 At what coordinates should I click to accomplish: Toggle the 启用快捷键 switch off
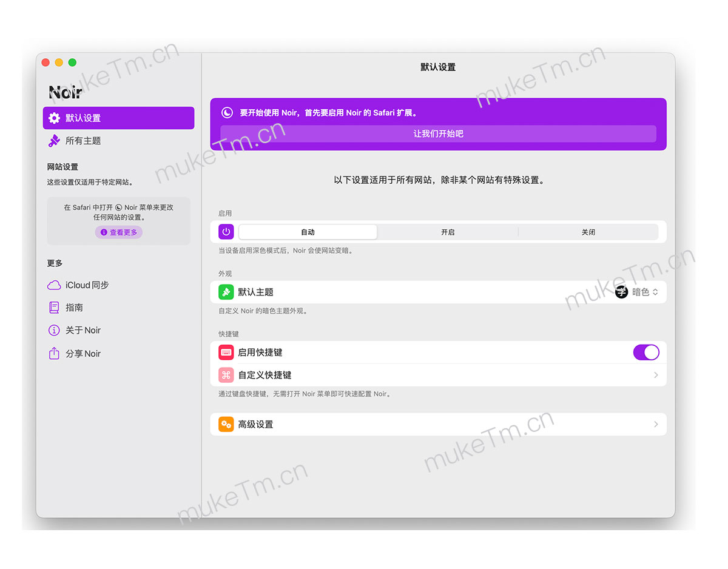(x=646, y=352)
